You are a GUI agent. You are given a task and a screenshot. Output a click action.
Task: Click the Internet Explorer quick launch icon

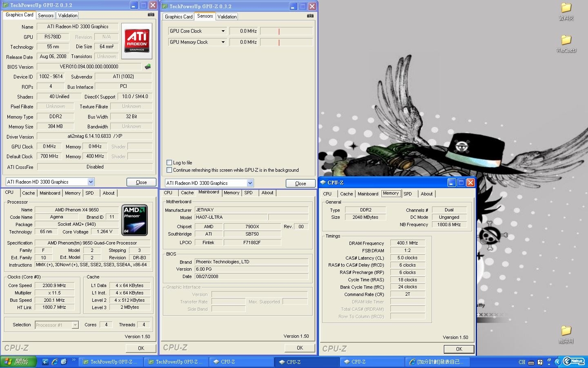point(54,362)
